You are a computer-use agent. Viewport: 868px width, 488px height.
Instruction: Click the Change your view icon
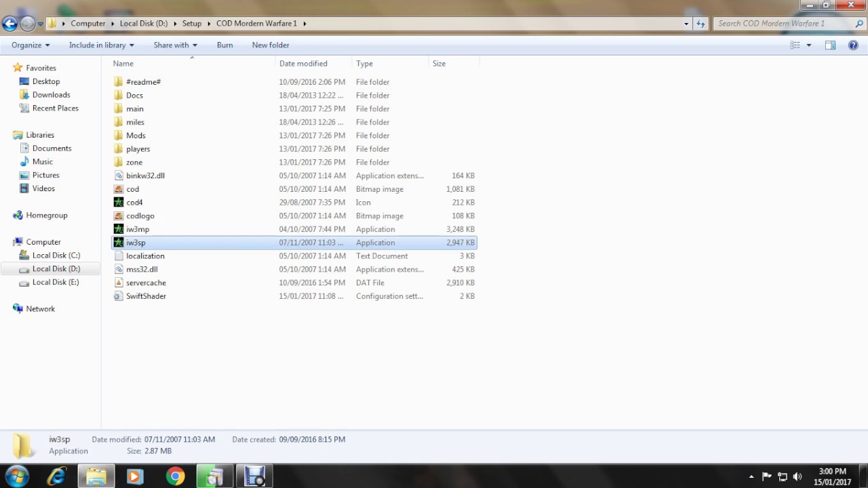795,45
